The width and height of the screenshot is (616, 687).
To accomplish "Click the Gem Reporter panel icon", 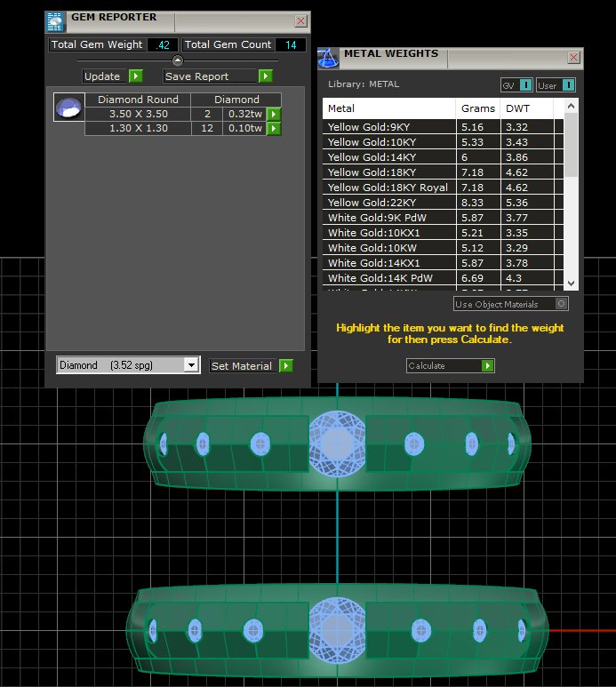I will [55, 22].
